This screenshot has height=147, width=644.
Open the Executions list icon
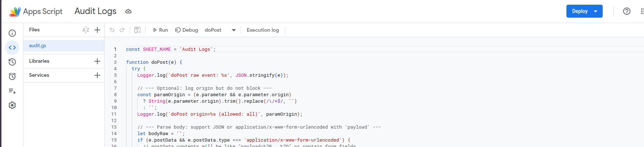(12, 91)
